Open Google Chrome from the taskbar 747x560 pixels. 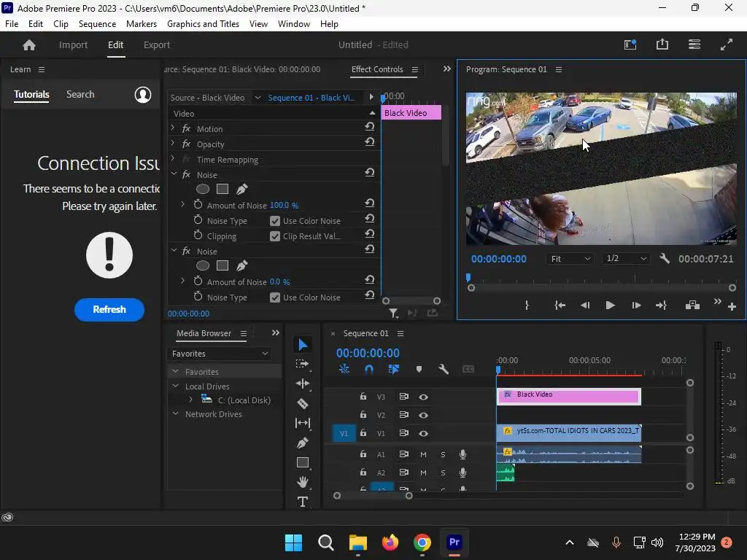pos(422,542)
